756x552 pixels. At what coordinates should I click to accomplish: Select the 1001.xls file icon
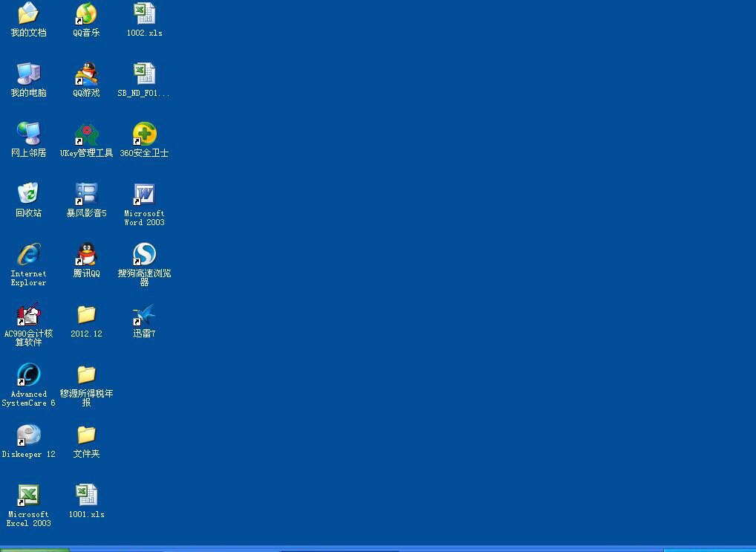pyautogui.click(x=86, y=496)
